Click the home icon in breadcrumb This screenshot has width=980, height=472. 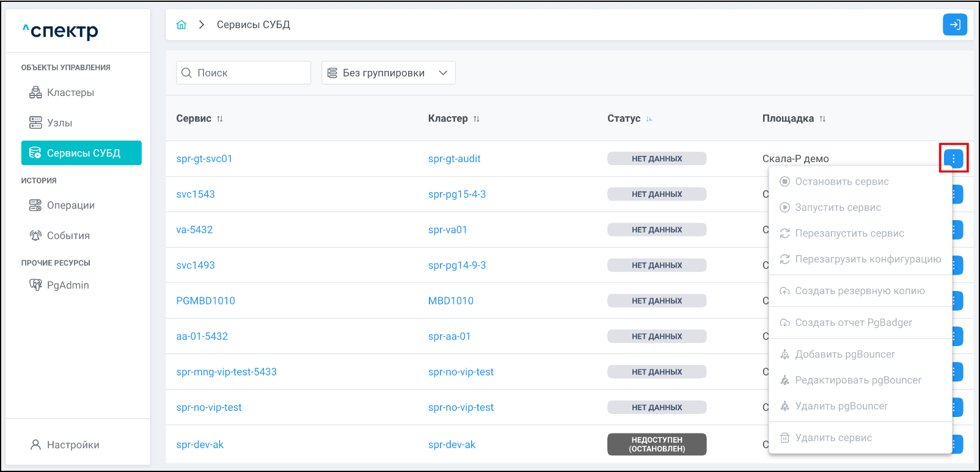[181, 25]
